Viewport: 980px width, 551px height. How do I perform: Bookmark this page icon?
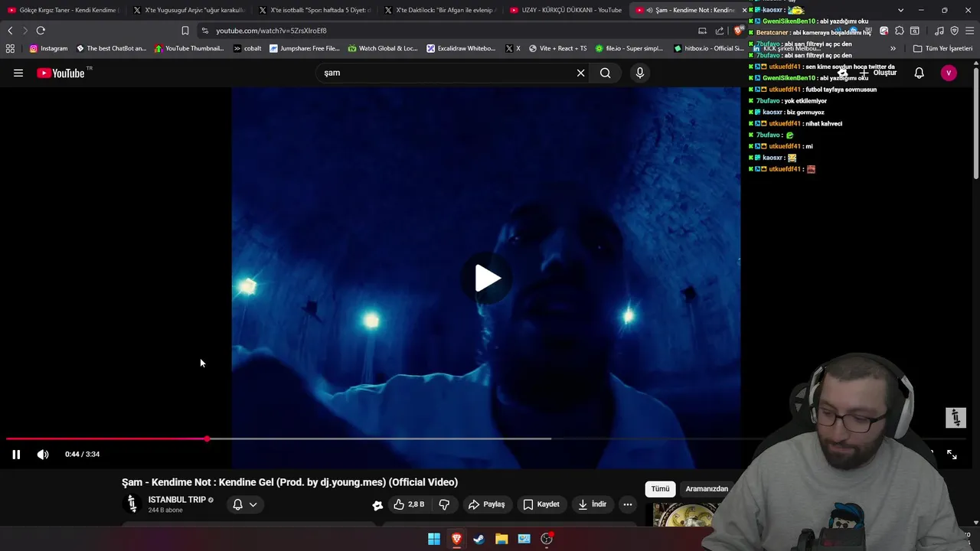pyautogui.click(x=185, y=31)
